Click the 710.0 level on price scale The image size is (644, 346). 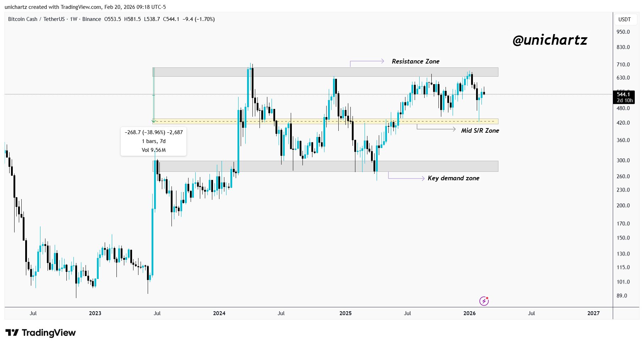tap(623, 65)
